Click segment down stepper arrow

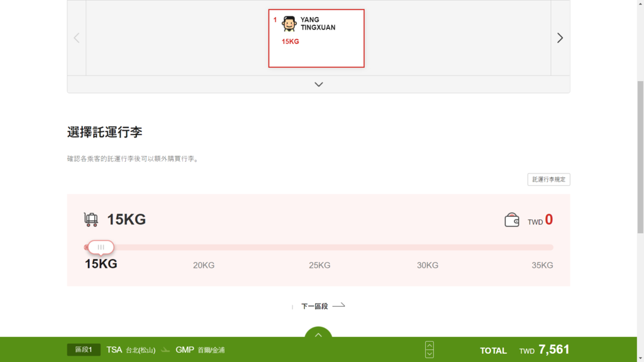(429, 354)
